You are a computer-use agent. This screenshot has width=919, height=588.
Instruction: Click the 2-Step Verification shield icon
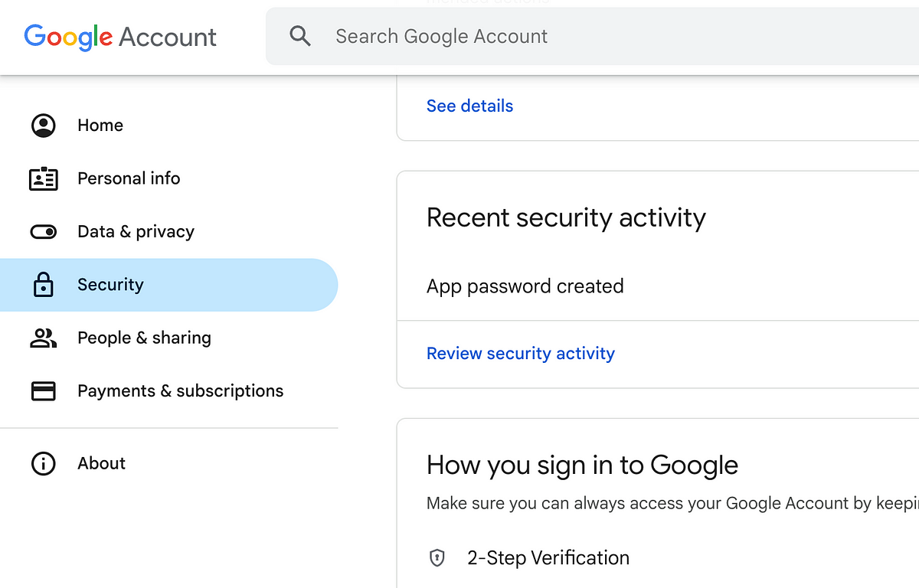(437, 557)
